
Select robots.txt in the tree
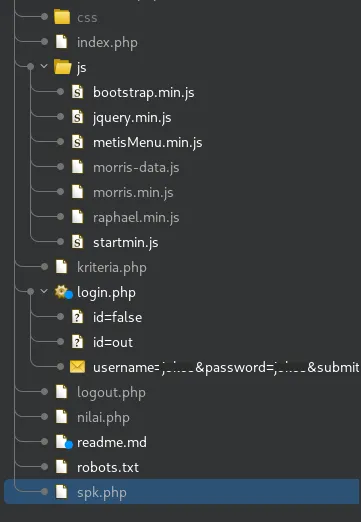pyautogui.click(x=108, y=467)
